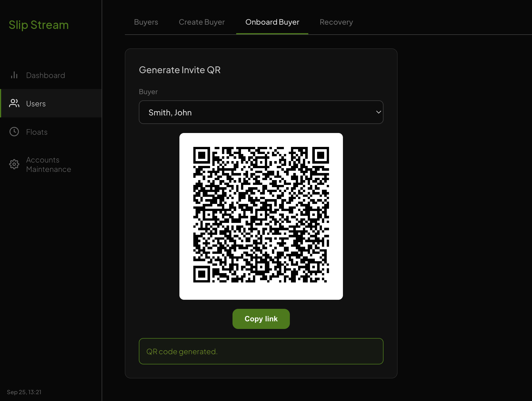This screenshot has height=401, width=532.
Task: Click the 'Generate Invite QR' heading
Action: 180,70
